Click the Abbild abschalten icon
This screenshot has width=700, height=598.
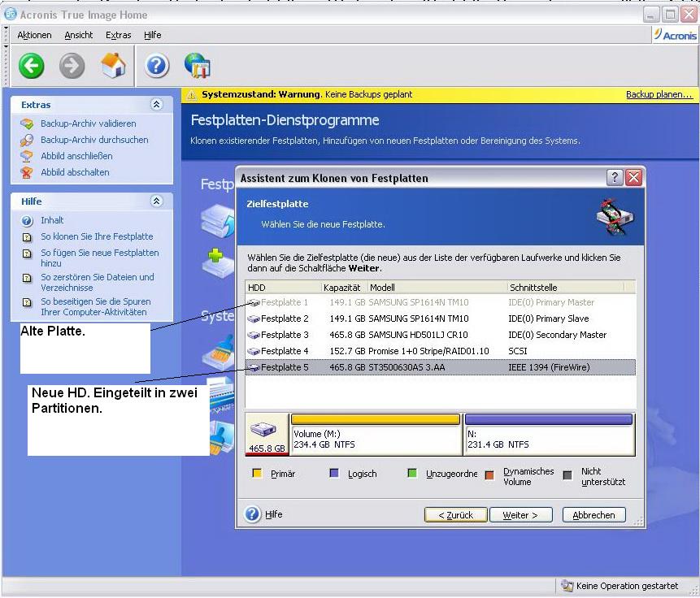[x=27, y=172]
